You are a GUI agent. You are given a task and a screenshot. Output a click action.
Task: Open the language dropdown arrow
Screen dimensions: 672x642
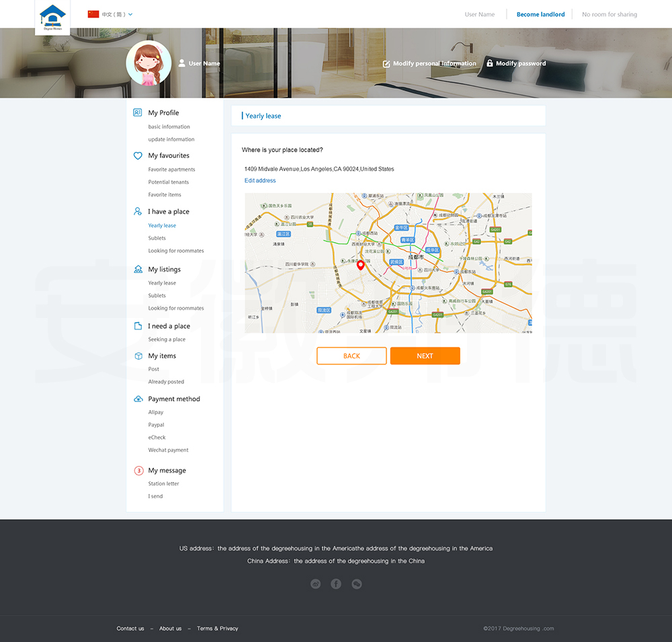(130, 14)
